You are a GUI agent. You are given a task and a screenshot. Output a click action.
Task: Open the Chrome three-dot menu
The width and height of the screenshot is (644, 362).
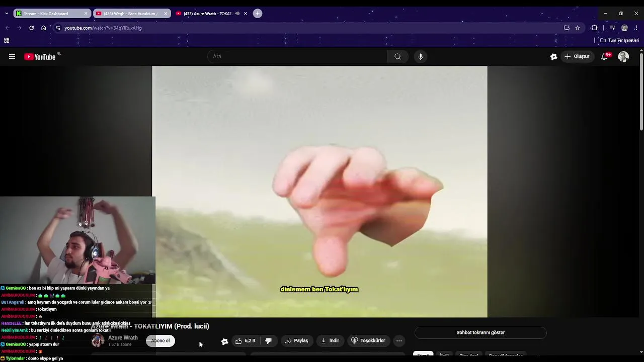pos(636,28)
